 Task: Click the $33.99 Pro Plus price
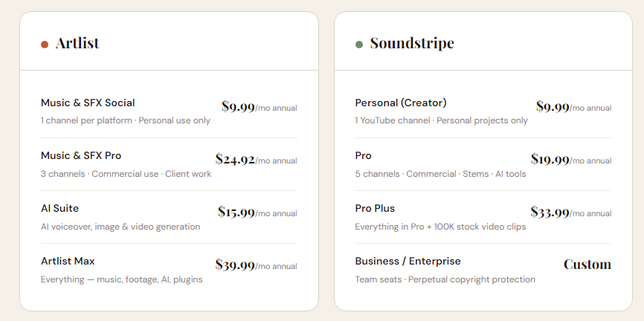(x=550, y=213)
